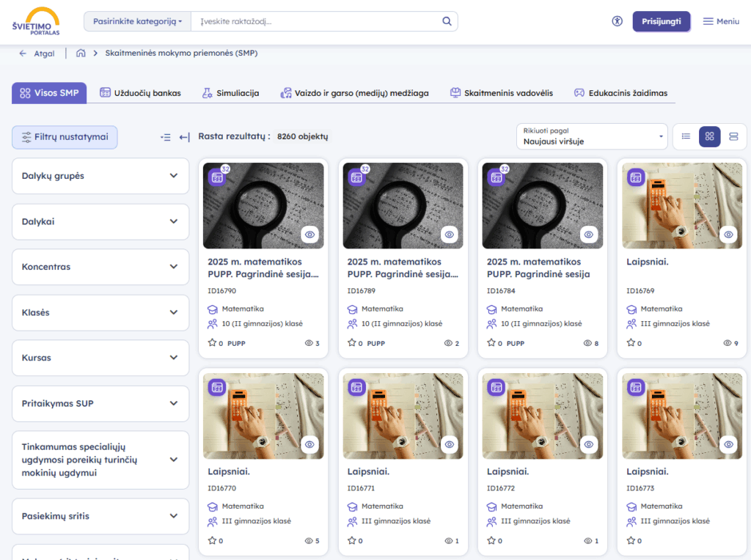This screenshot has height=560, width=751.
Task: Click the search magnifier icon
Action: (447, 21)
